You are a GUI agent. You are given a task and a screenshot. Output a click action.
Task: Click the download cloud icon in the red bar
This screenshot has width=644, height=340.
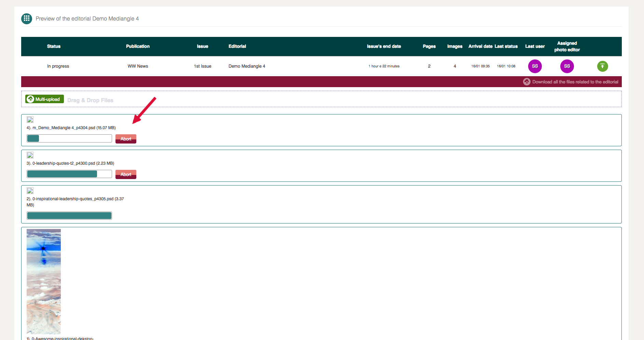[526, 82]
